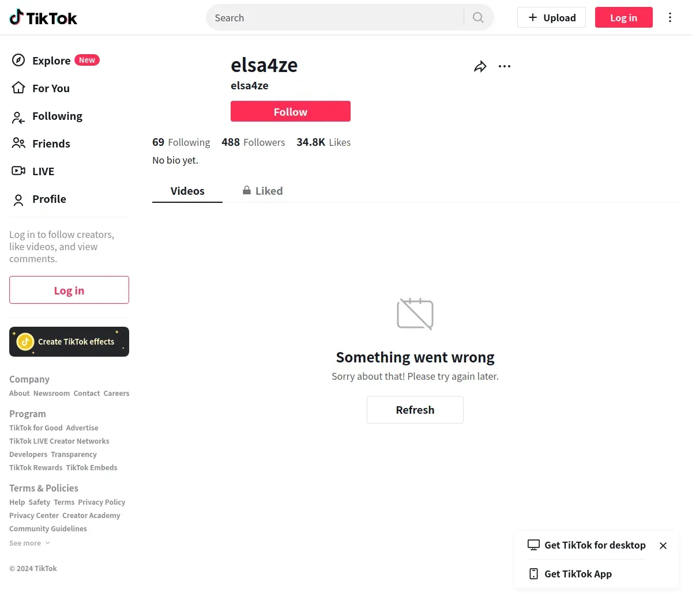Open the header vertical dots menu
Screen dimensions: 692x616
[670, 17]
